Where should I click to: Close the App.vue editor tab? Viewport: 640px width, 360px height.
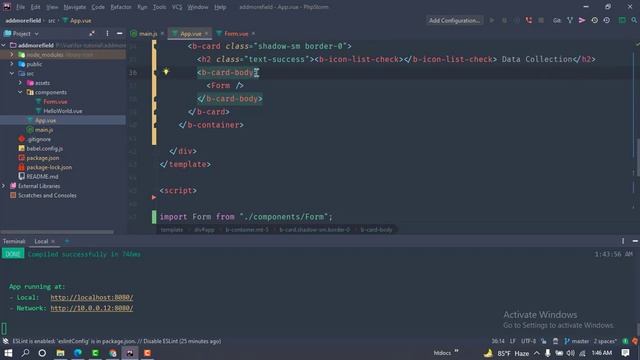(x=207, y=33)
